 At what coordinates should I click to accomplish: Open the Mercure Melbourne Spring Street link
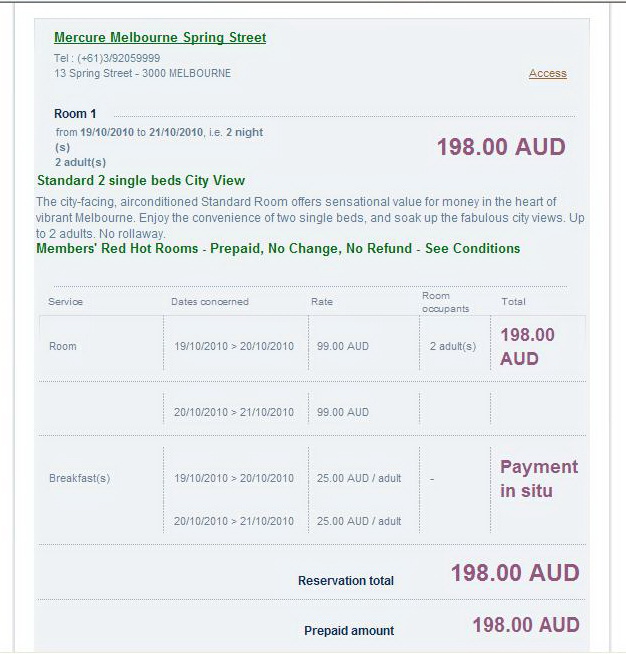tap(160, 38)
